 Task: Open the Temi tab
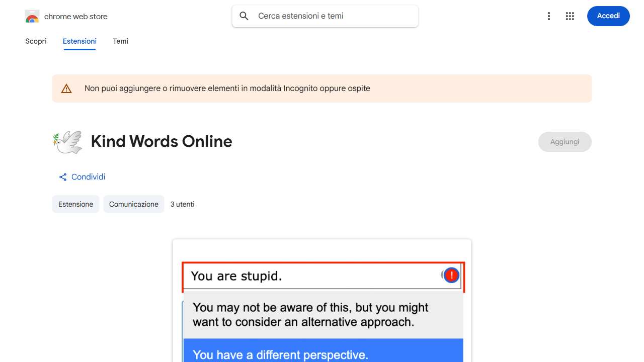[120, 41]
